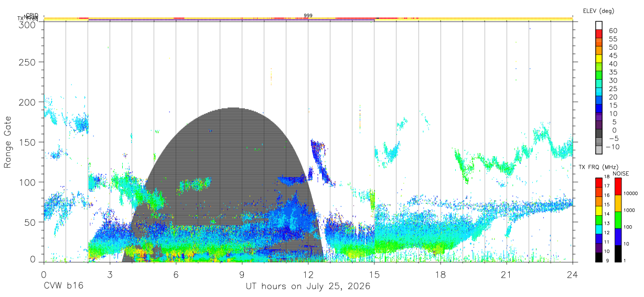Click the yellow 40–45 degree elevation swatch
This screenshot has width=644, height=297.
599,59
